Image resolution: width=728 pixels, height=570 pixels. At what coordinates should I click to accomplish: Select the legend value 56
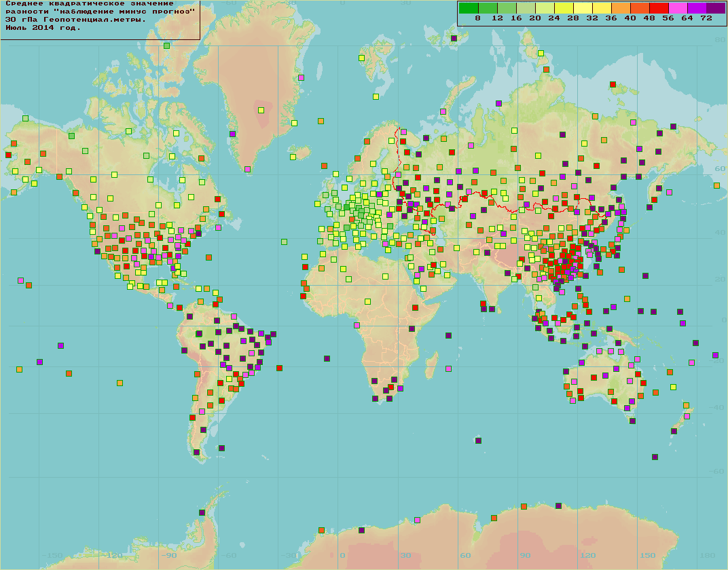668,18
